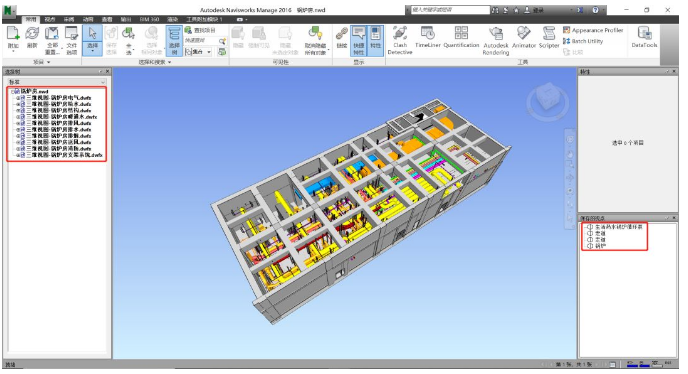Toggle auto-hide pin on properties panel

668,71
